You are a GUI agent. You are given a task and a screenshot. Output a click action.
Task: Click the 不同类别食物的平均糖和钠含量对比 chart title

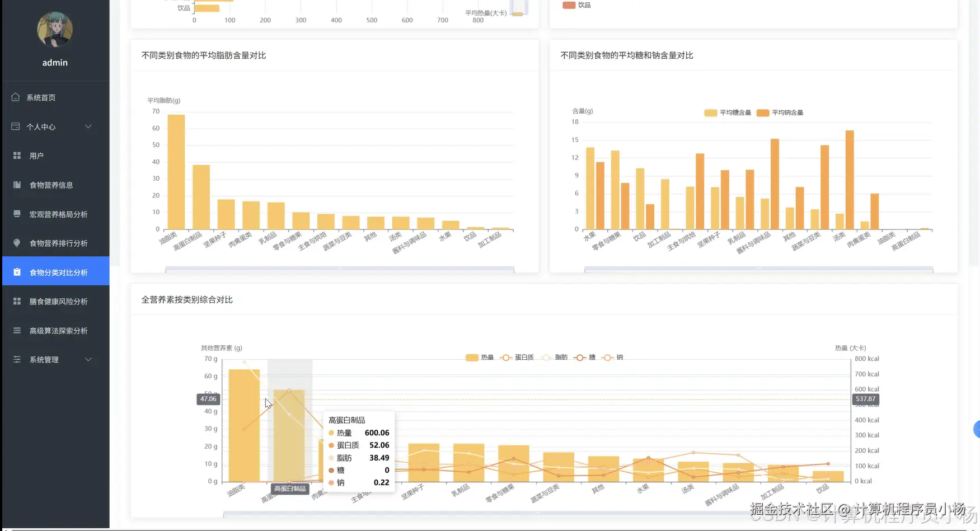pos(627,55)
